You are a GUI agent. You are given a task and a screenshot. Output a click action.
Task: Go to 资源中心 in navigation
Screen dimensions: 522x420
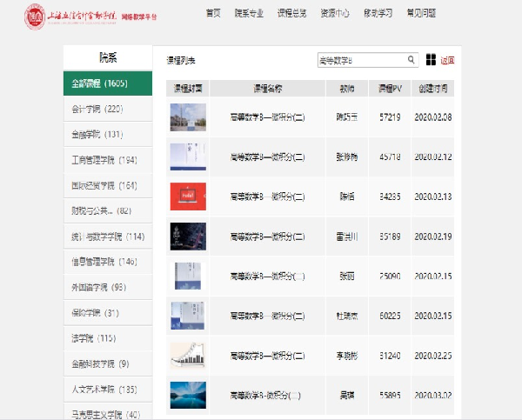pos(335,13)
